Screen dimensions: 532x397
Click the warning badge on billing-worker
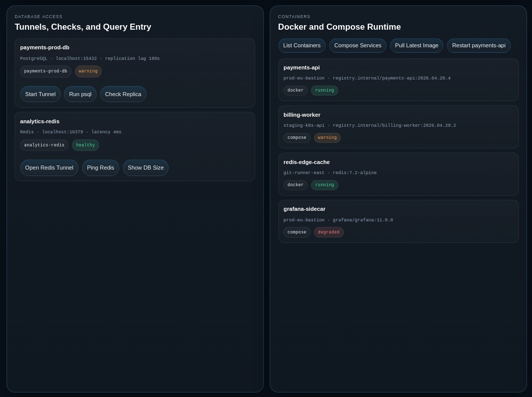tap(327, 138)
